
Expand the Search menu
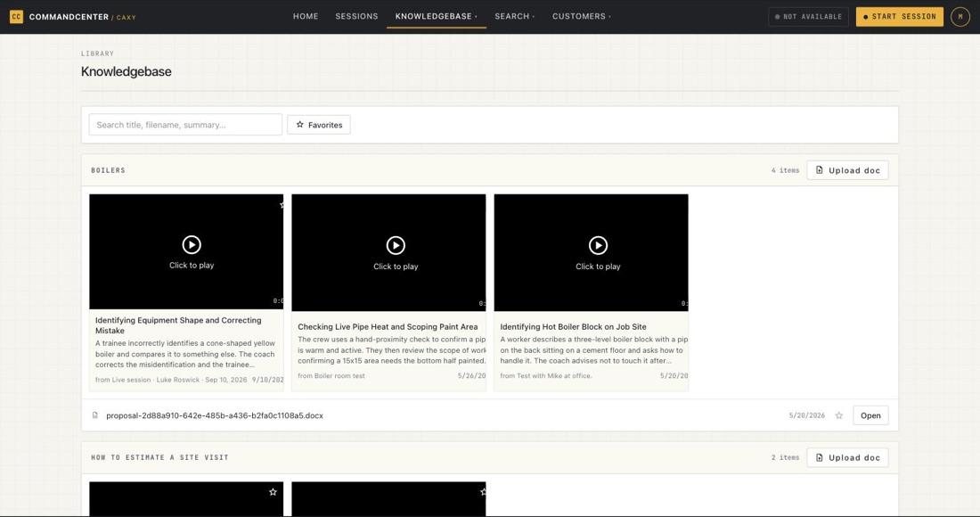[514, 16]
